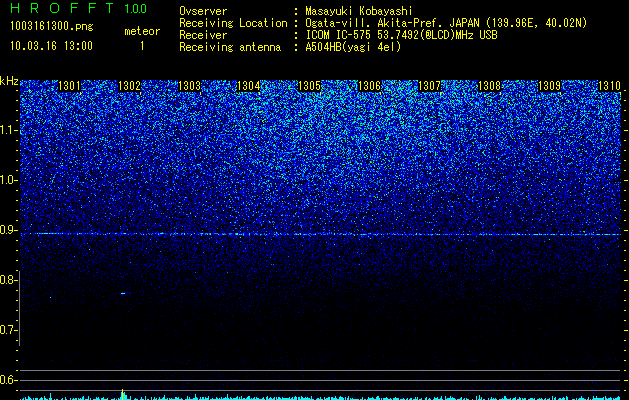
Task: Select the filename 1003161300.png
Action: tap(52, 27)
